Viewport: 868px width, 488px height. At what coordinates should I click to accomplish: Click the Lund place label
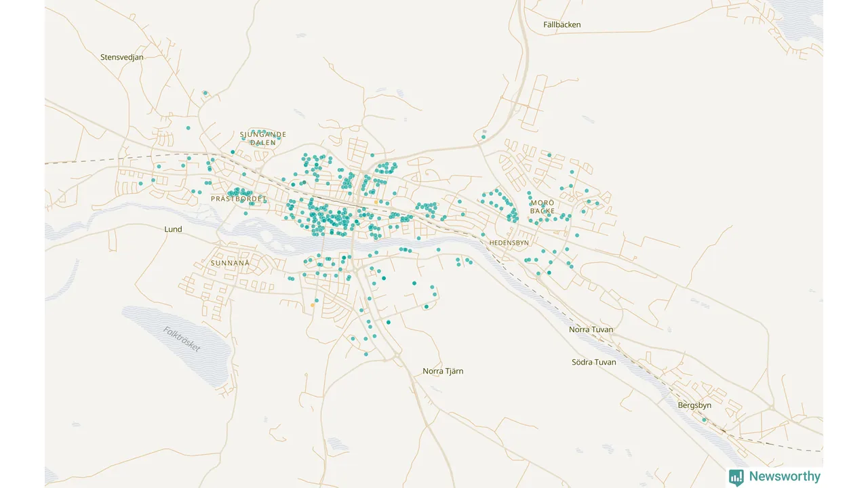pyautogui.click(x=173, y=230)
